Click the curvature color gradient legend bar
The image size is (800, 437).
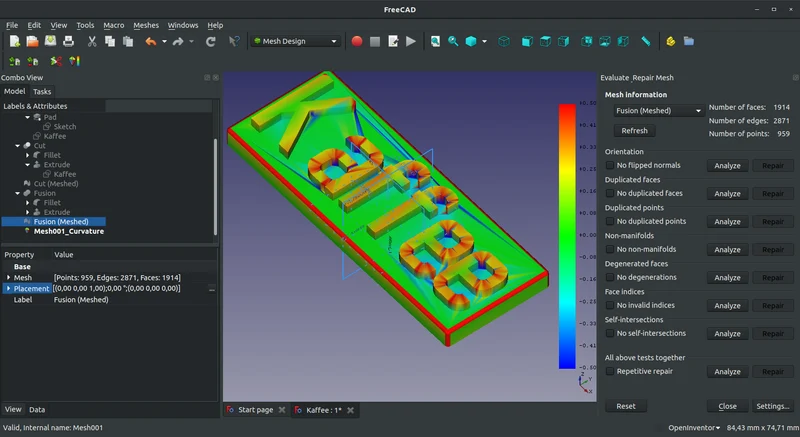point(567,236)
